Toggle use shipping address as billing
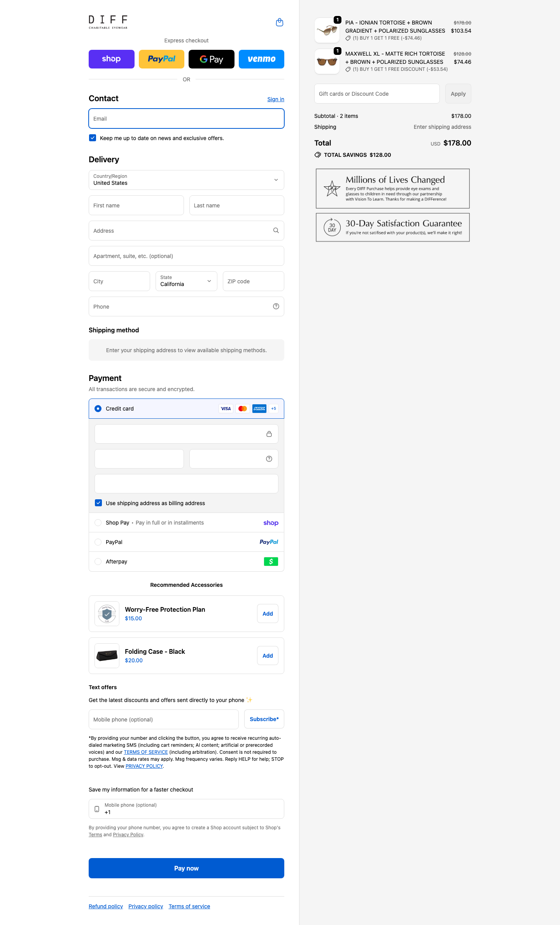 point(98,503)
